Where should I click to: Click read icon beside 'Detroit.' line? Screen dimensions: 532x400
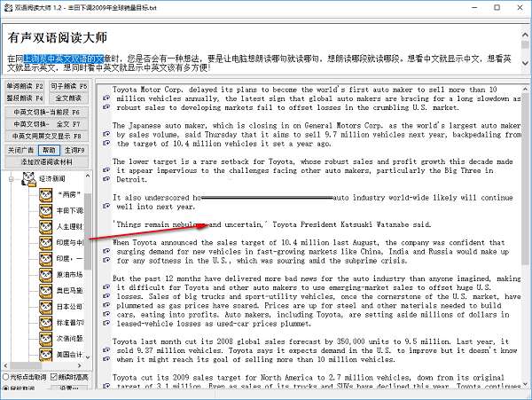coord(106,179)
